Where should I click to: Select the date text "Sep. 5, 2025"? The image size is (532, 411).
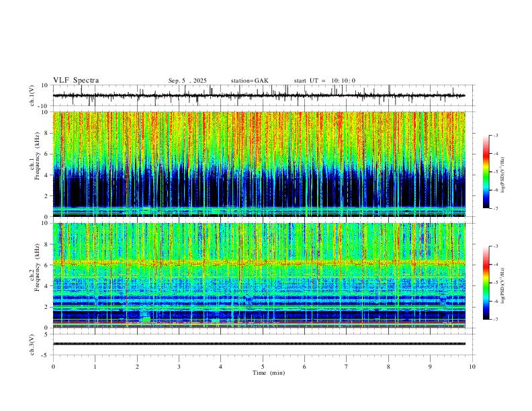tap(187, 81)
